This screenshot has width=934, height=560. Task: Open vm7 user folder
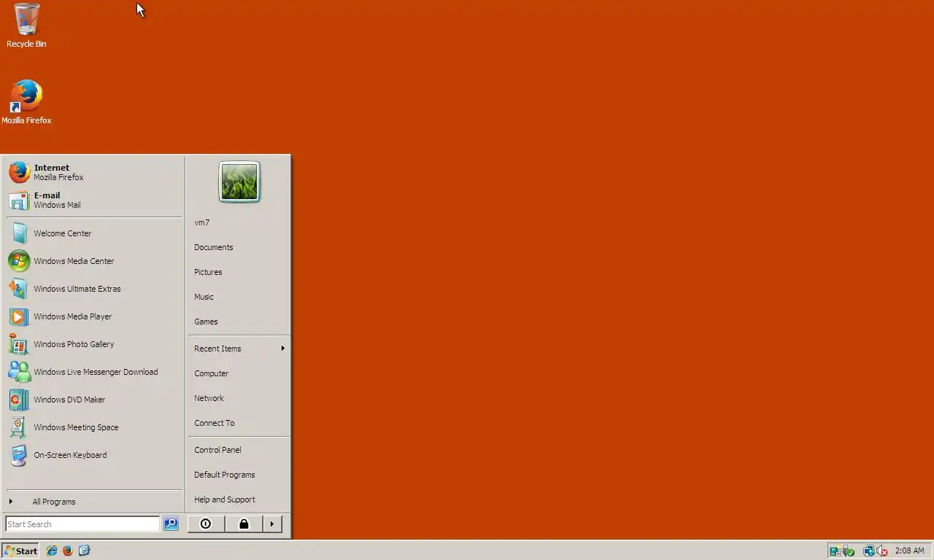tap(239, 222)
